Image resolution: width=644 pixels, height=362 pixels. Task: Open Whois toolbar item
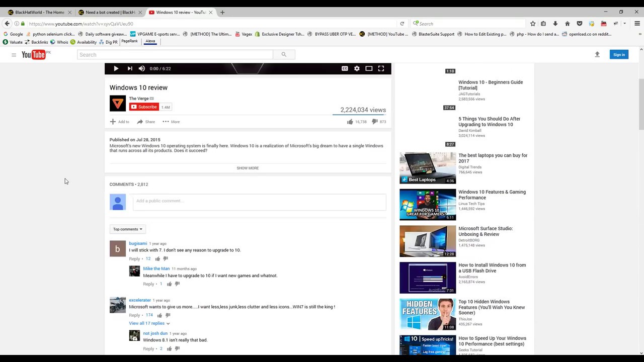[x=59, y=42]
